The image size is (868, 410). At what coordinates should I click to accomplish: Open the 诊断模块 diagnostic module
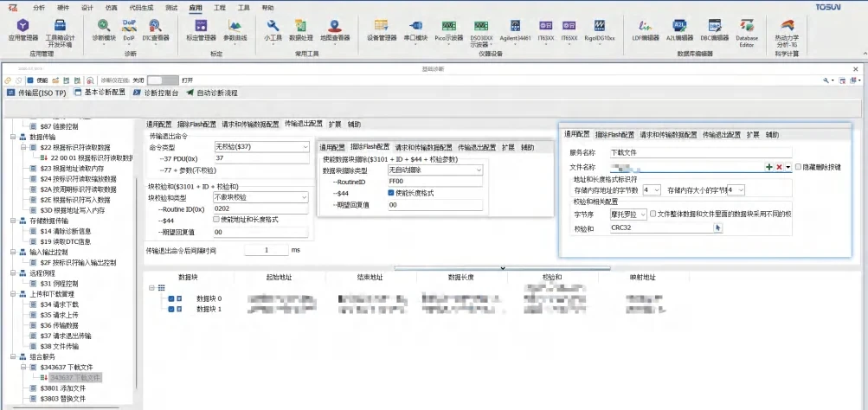(x=104, y=30)
